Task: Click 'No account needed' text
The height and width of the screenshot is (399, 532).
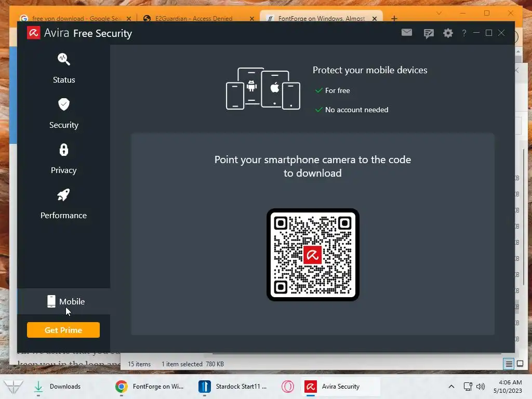Action: tap(356, 110)
